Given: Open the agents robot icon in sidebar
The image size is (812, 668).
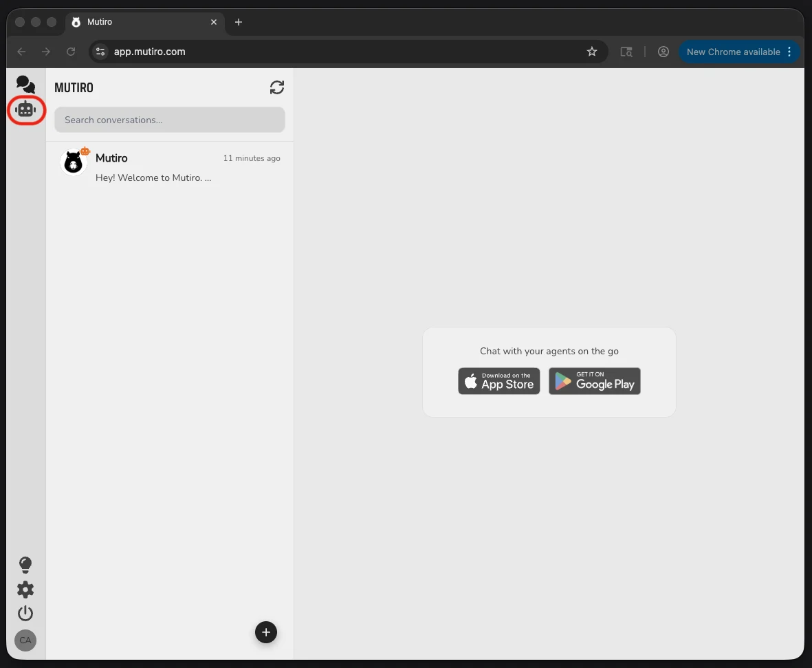Looking at the screenshot, I should click(x=25, y=109).
